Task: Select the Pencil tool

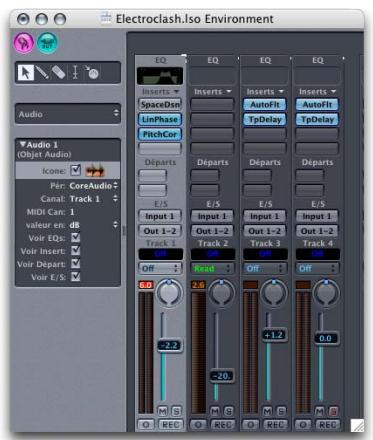Action: click(x=43, y=72)
